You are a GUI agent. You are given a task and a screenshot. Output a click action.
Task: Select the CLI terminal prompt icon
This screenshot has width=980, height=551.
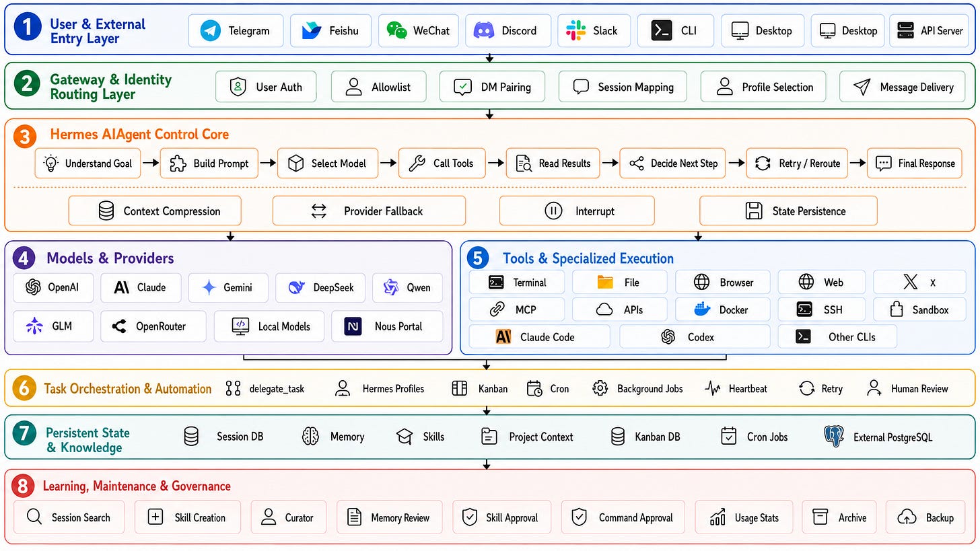tap(662, 31)
